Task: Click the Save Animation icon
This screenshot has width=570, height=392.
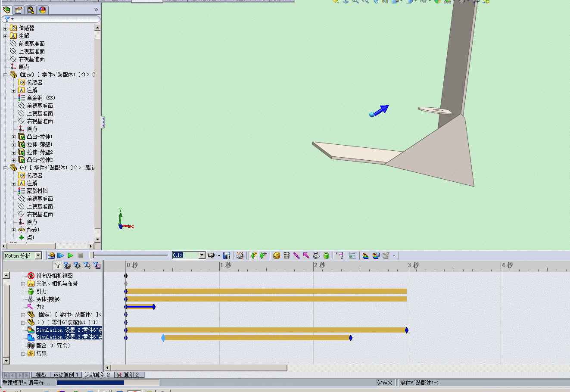Action: [227, 255]
